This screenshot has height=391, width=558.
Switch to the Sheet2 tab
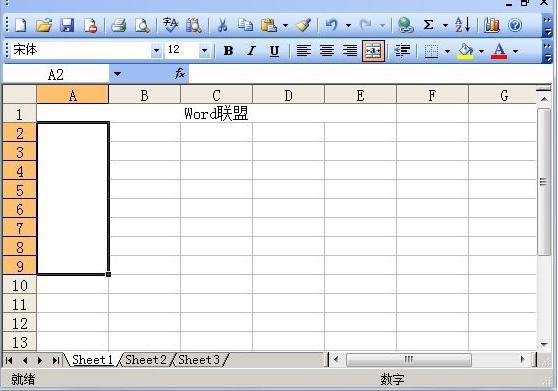146,360
